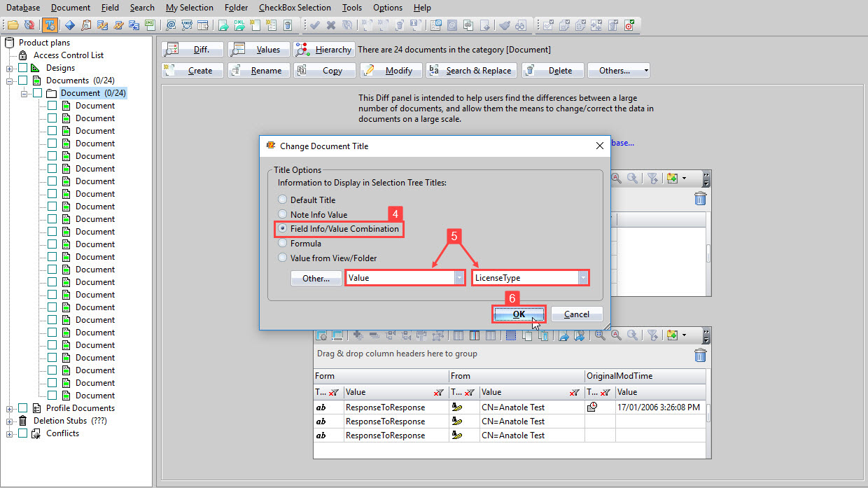The height and width of the screenshot is (488, 868).
Task: Click the red target checkbox toolbar icon
Action: pyautogui.click(x=629, y=25)
